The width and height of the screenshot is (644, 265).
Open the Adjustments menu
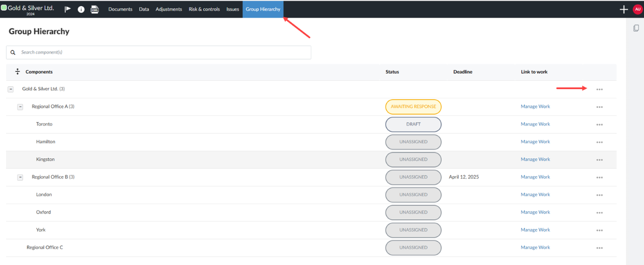(x=169, y=9)
